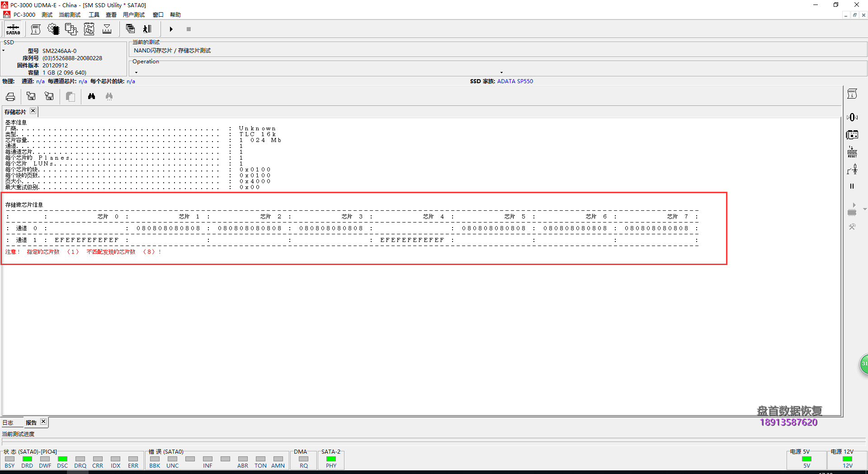The height and width of the screenshot is (474, 868).
Task: Click the wrench and hammer tools icon
Action: tap(852, 227)
